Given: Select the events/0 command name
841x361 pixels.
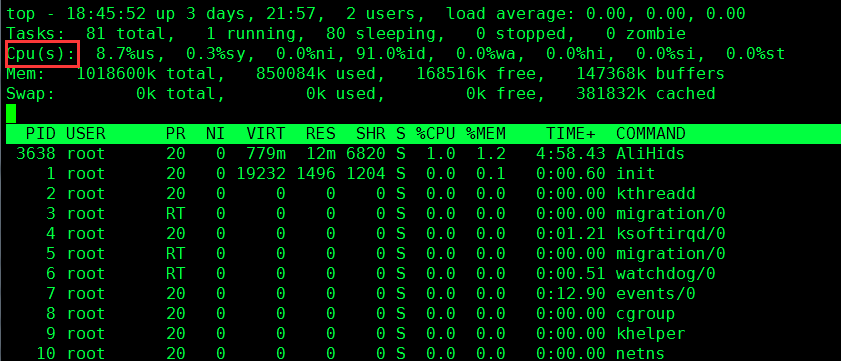Looking at the screenshot, I should [x=655, y=294].
